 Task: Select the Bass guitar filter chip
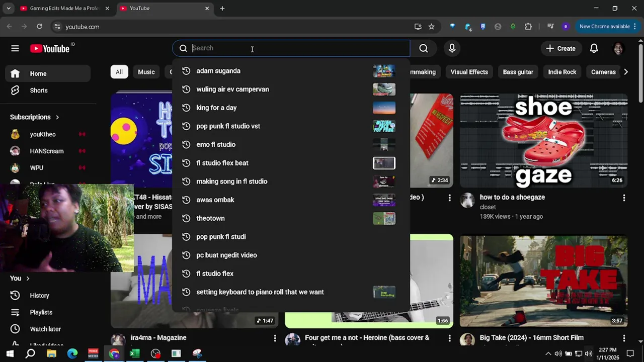(518, 72)
